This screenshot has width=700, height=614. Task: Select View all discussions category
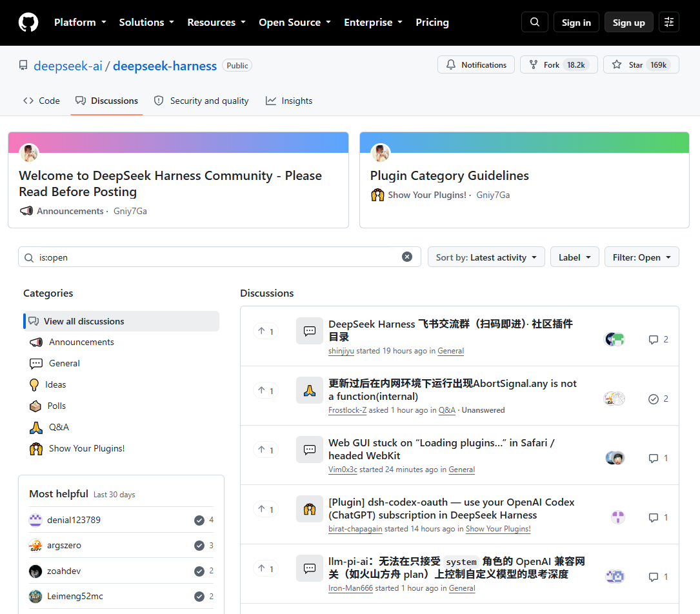[x=121, y=321]
